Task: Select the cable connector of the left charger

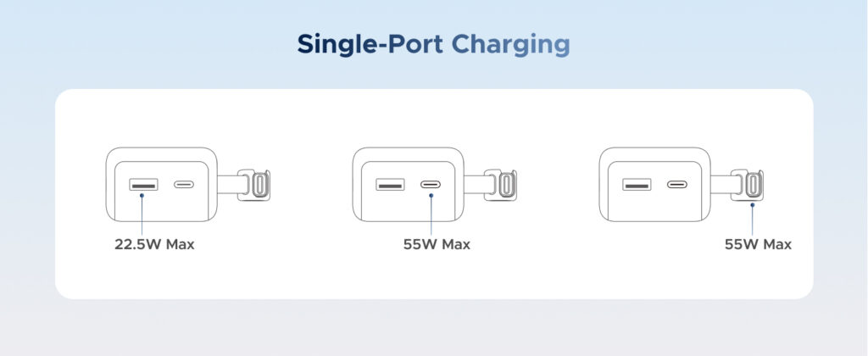Action: pos(259,185)
